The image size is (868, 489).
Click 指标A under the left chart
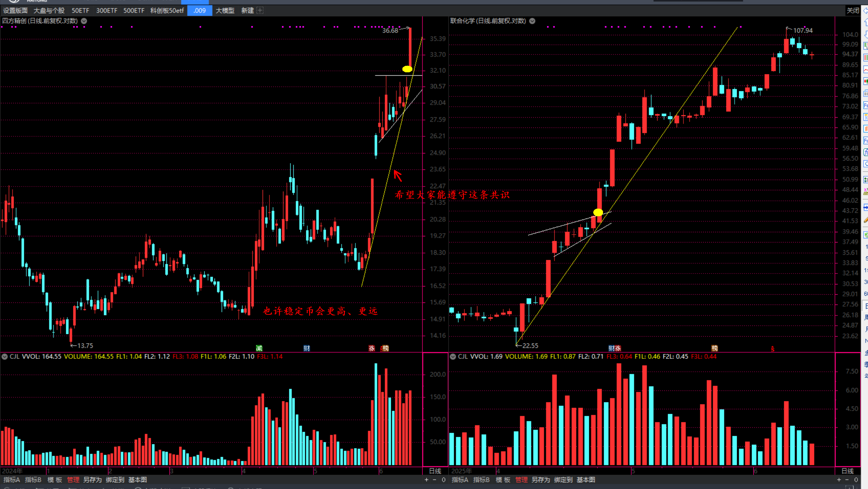tap(12, 480)
